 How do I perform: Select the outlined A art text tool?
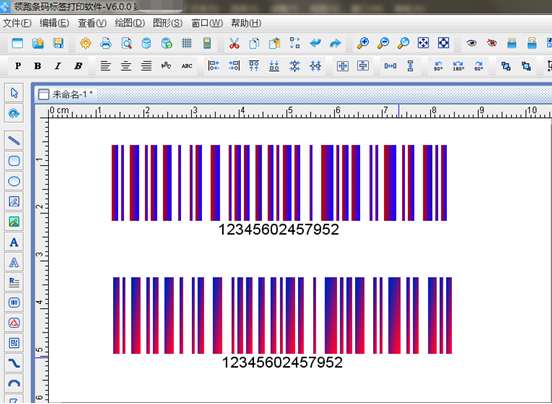coord(14,263)
